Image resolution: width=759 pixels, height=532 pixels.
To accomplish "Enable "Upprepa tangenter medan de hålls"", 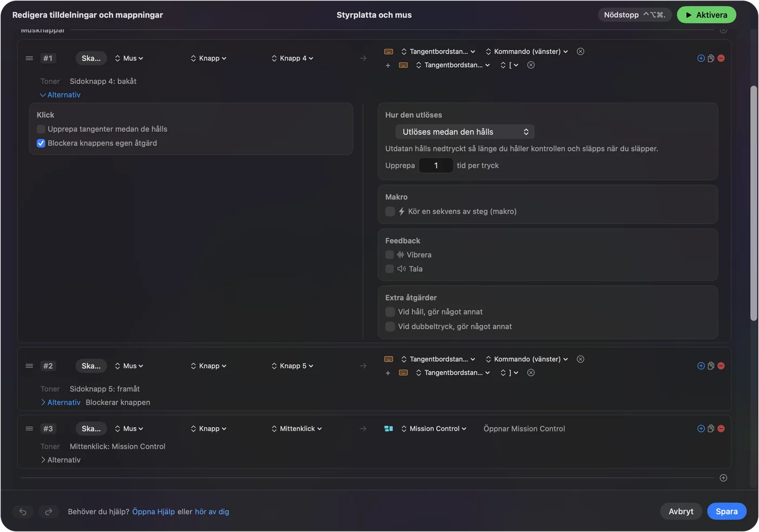I will coord(41,129).
